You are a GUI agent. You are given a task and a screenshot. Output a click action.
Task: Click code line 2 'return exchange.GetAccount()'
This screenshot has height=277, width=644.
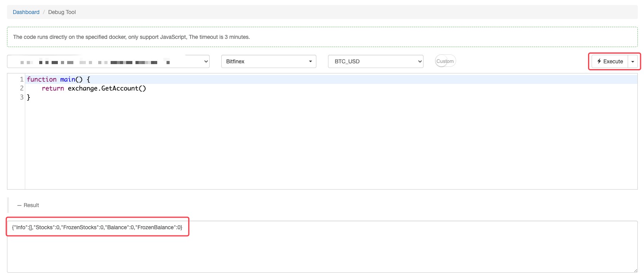coord(94,88)
